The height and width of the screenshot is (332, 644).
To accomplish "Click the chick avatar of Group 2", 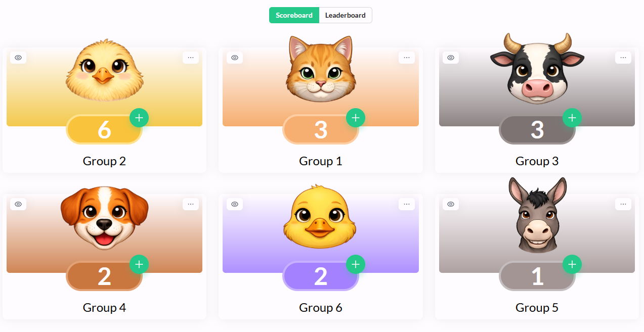I will click(105, 70).
